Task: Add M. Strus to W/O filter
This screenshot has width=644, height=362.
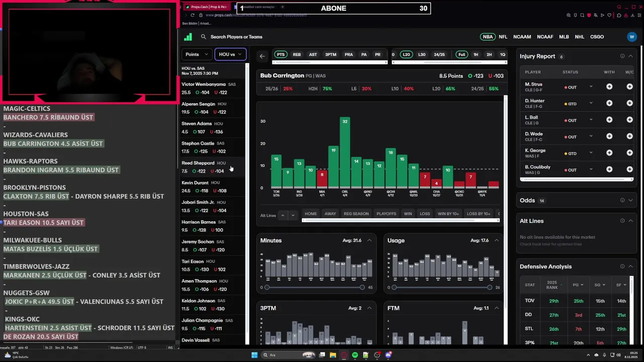Action: (629, 87)
